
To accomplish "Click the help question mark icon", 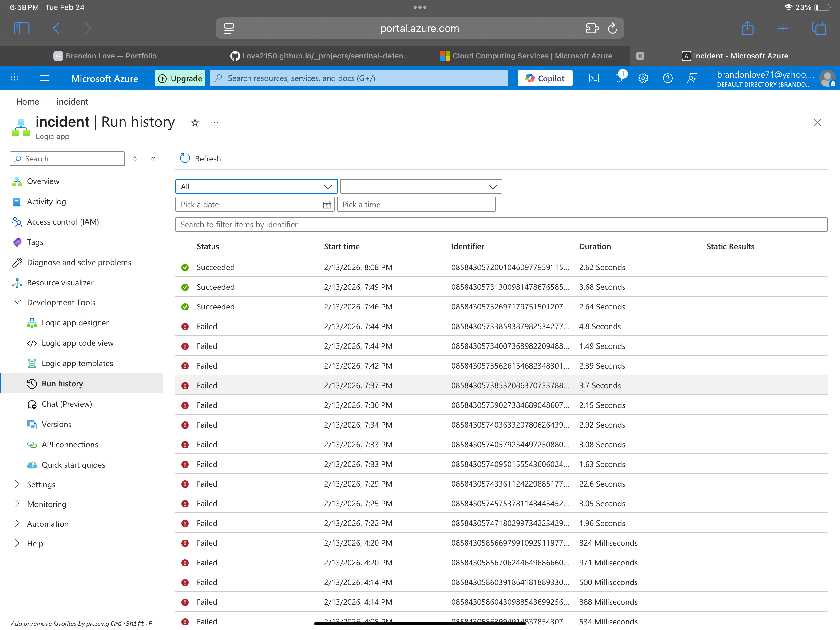I will tap(667, 78).
